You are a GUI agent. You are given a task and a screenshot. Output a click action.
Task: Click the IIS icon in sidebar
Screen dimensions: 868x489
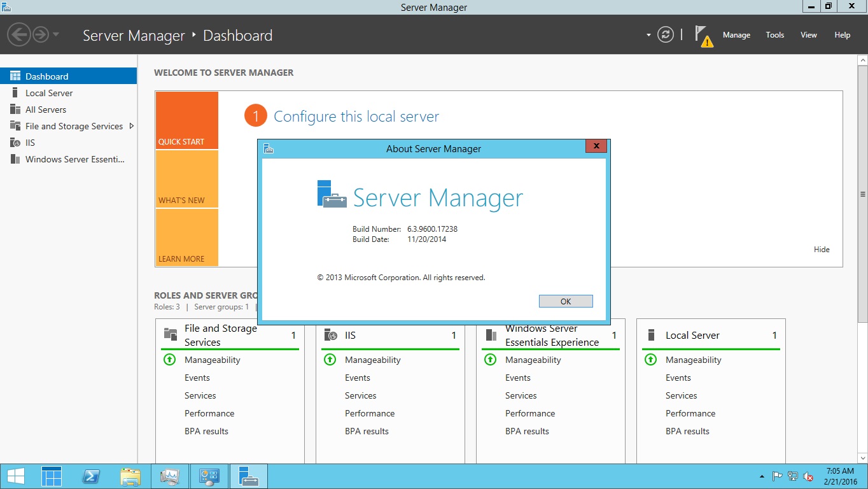(x=15, y=143)
